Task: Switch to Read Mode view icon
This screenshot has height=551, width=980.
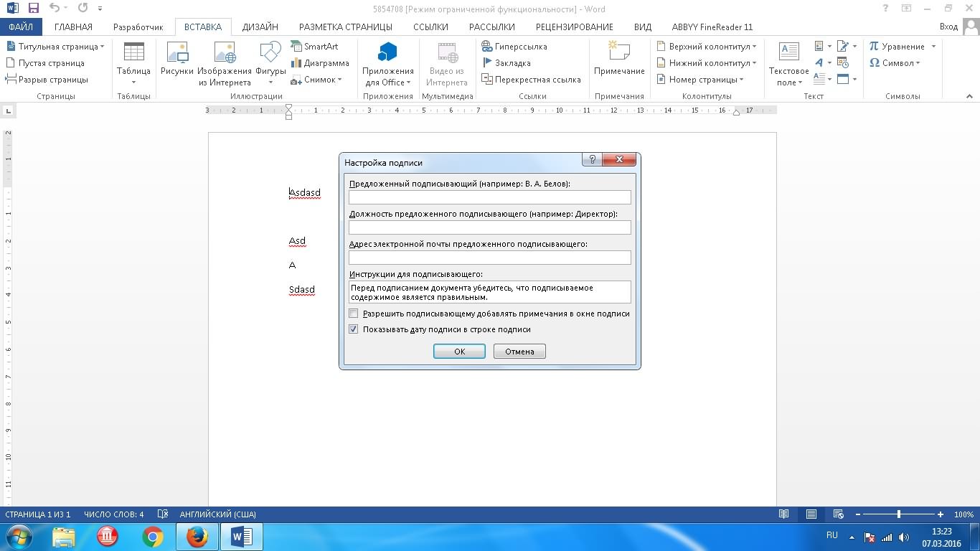Action: click(784, 514)
